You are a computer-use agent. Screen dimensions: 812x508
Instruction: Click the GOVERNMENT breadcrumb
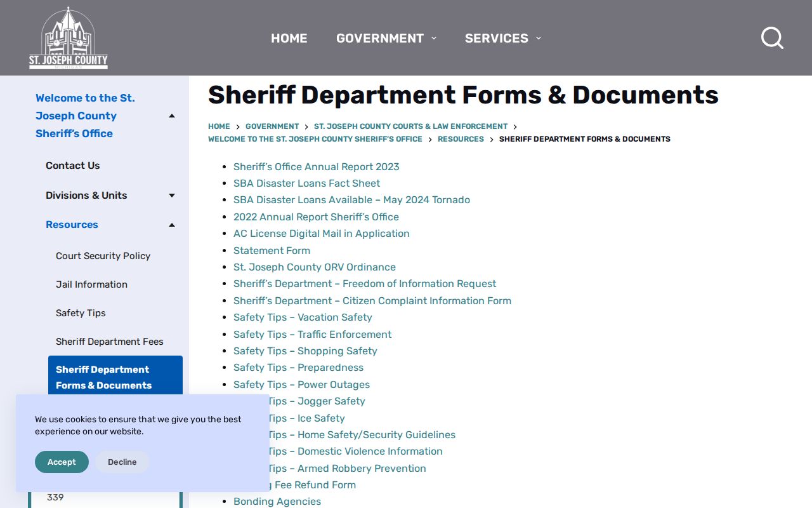[272, 126]
